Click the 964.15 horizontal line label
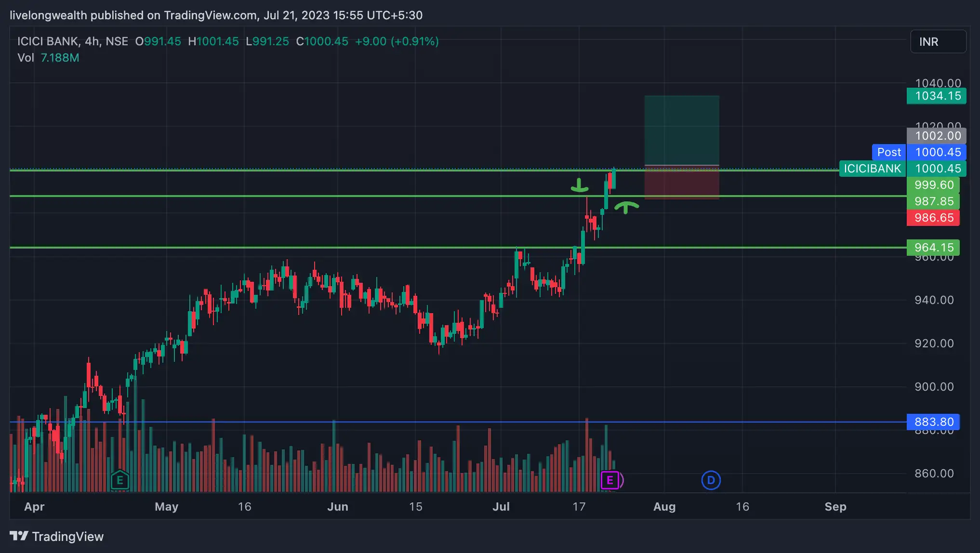This screenshot has height=553, width=980. (x=933, y=248)
